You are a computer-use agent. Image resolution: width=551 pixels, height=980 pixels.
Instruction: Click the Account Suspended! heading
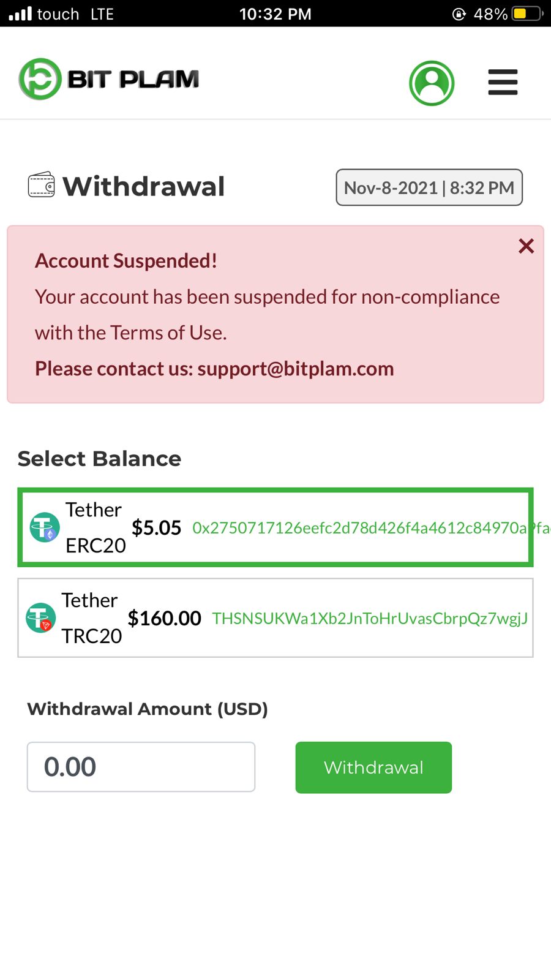[126, 261]
